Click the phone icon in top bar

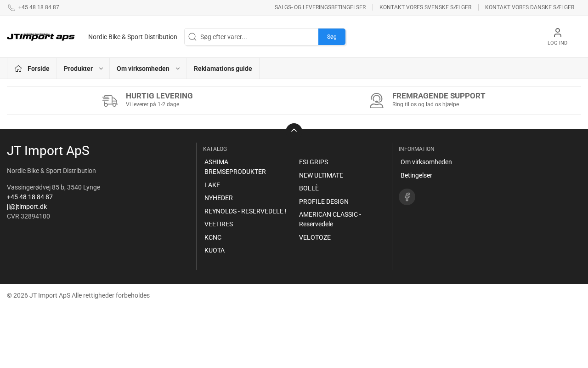tap(11, 8)
